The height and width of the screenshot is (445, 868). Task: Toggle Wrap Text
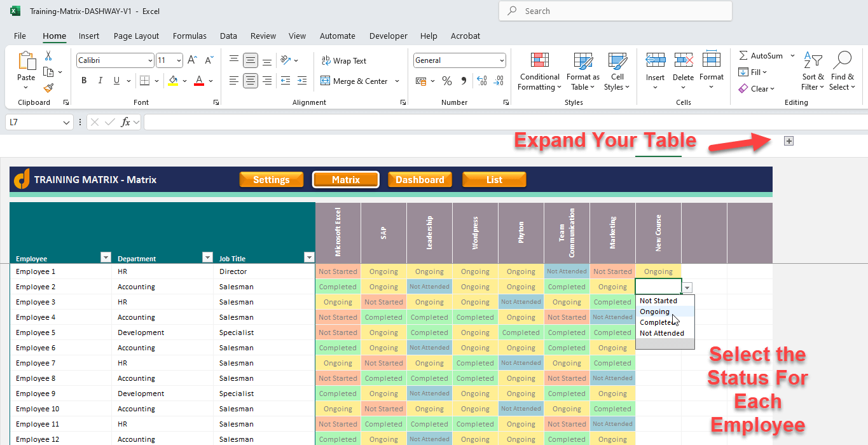344,61
